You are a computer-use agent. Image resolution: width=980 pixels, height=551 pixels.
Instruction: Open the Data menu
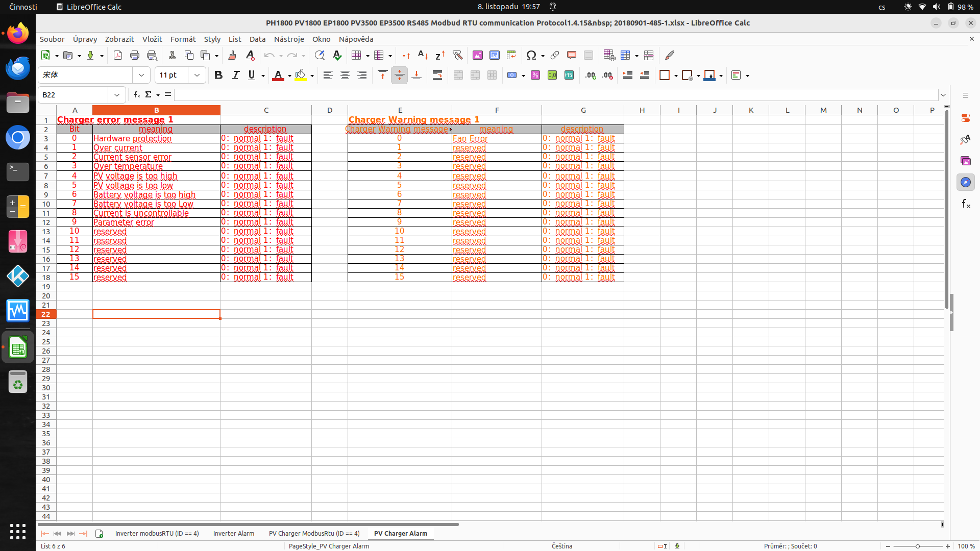pyautogui.click(x=257, y=39)
